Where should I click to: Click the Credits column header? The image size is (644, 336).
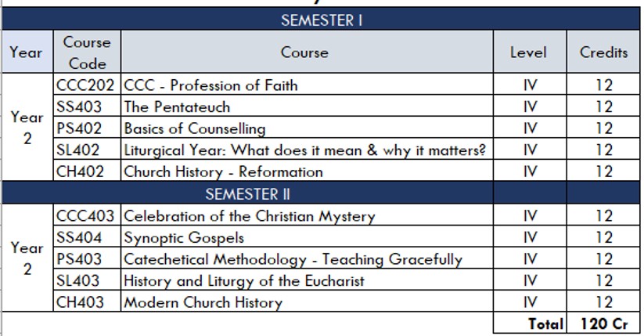pyautogui.click(x=603, y=53)
